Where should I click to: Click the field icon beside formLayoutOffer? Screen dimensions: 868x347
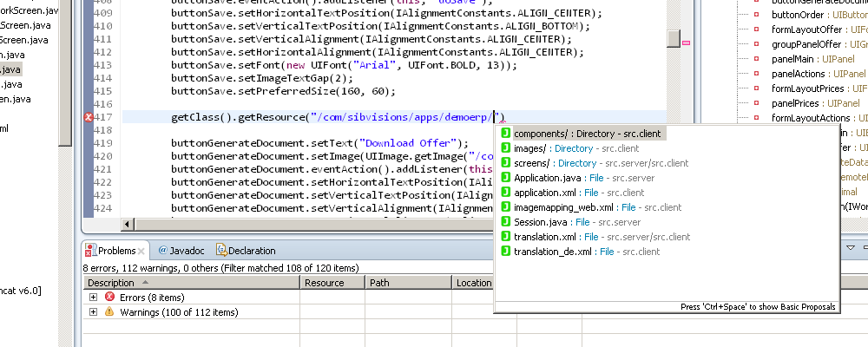[756, 29]
